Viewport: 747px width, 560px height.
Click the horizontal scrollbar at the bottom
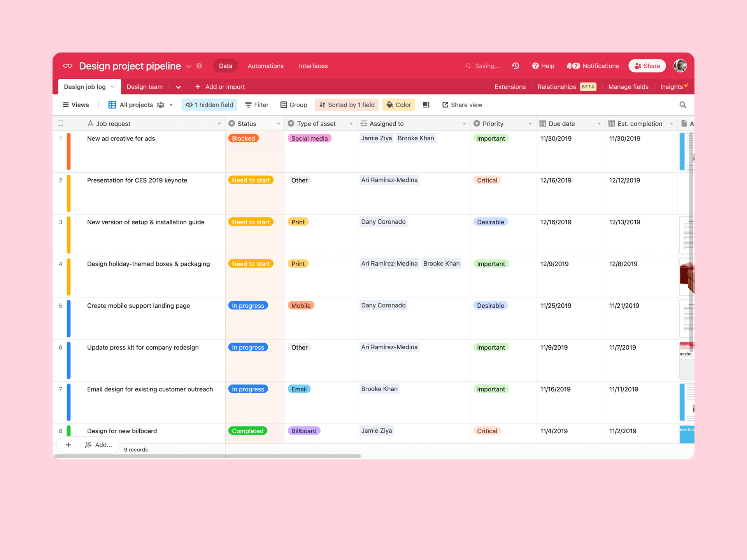208,456
